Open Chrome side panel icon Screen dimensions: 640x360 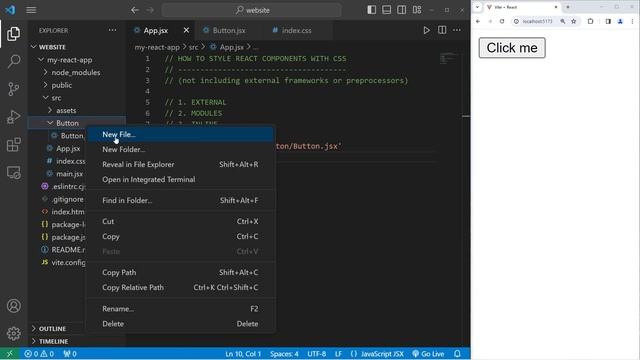point(608,21)
